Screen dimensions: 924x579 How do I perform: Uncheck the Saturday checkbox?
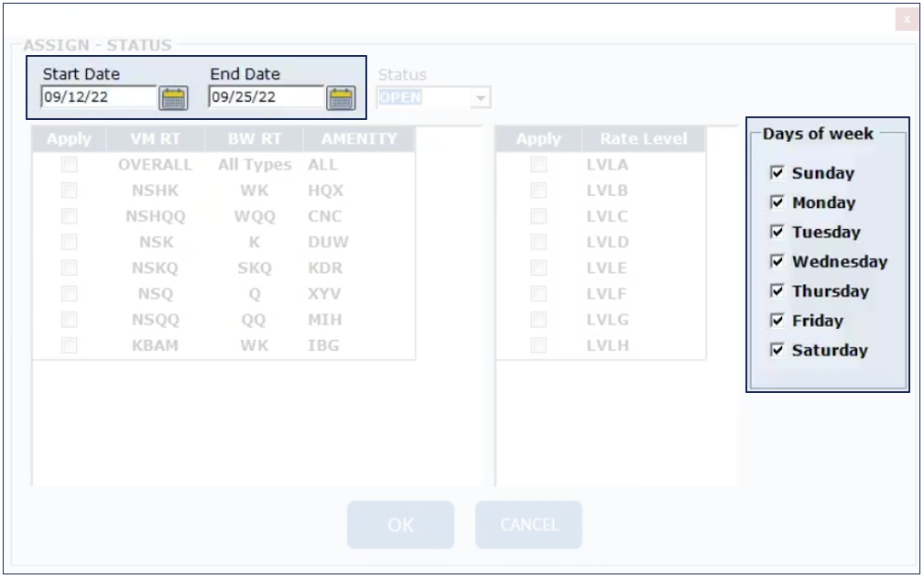pos(777,349)
